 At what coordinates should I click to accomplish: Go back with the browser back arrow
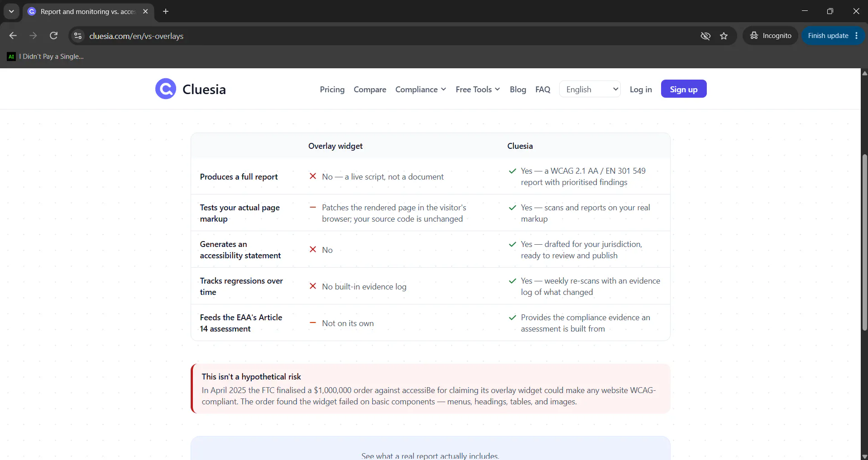point(13,36)
